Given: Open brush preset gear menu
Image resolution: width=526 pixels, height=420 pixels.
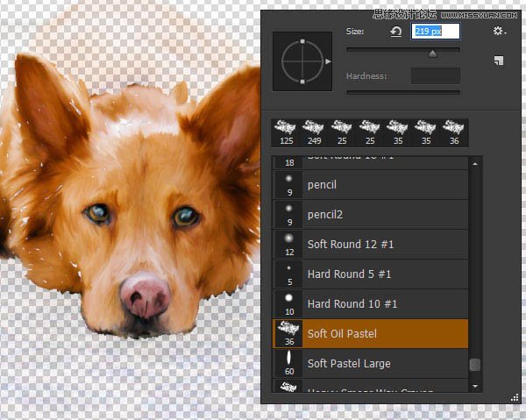Looking at the screenshot, I should pos(500,32).
